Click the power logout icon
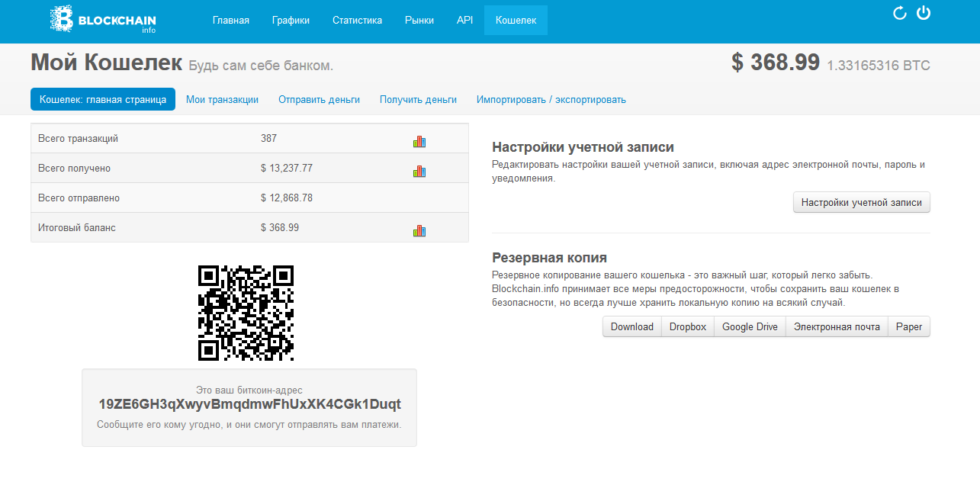This screenshot has height=482, width=980. [x=924, y=13]
